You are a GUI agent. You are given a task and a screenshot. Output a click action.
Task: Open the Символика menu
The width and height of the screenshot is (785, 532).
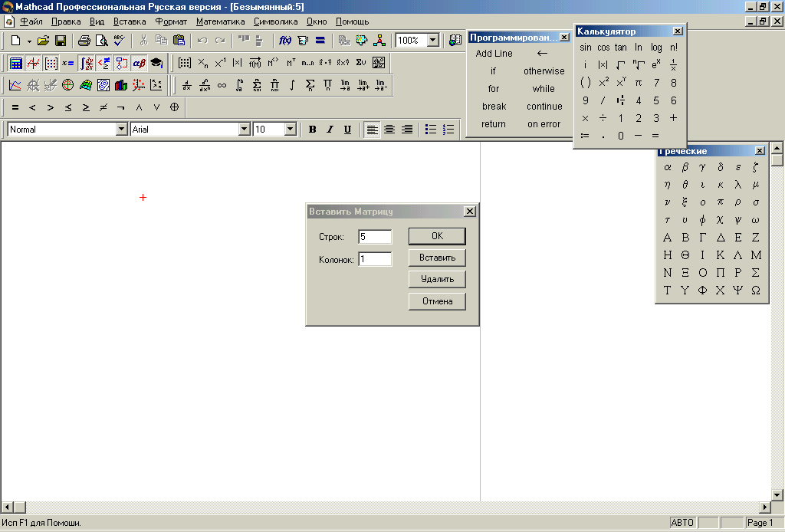coord(275,21)
